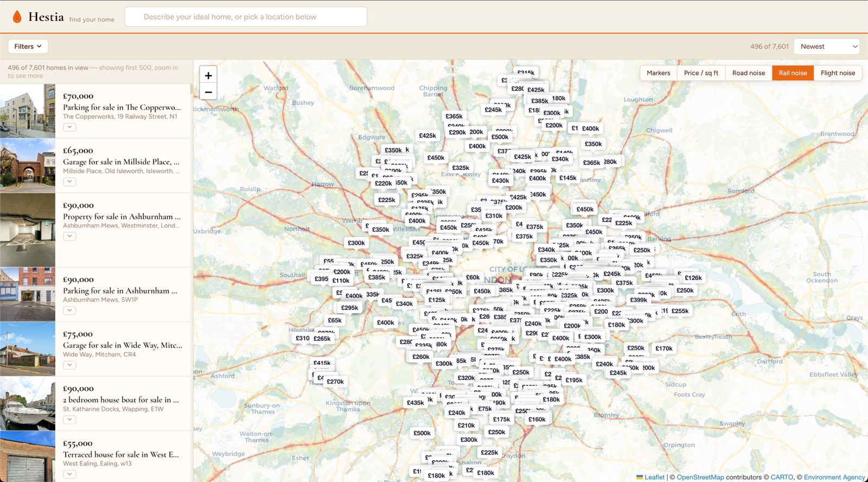The image size is (868, 482).
Task: Open the Leaflet attribution link
Action: [654, 477]
